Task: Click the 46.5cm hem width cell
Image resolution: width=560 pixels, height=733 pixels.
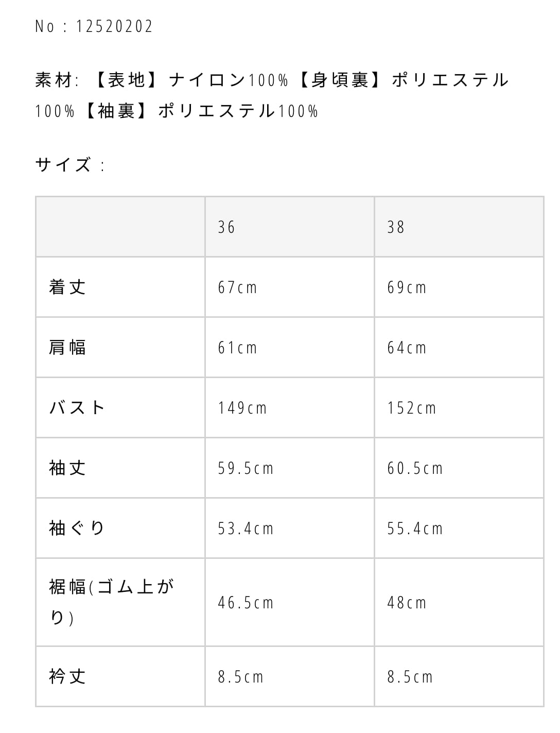Action: [246, 603]
